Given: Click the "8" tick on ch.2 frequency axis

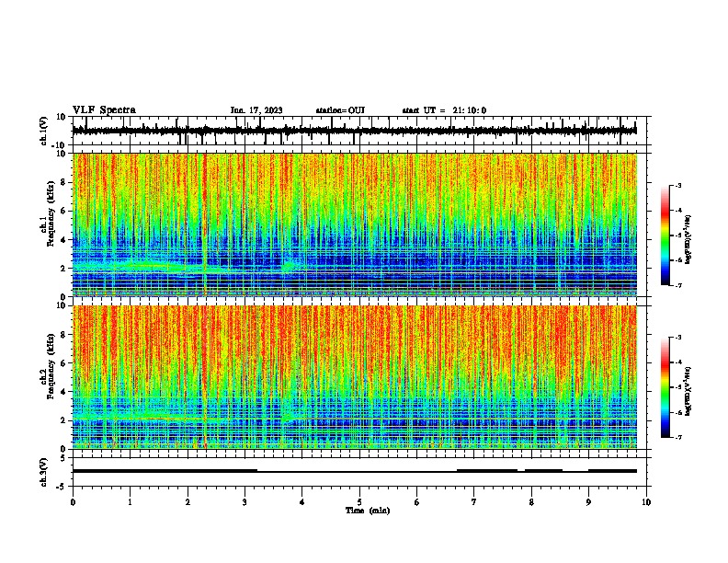Looking at the screenshot, I should [x=63, y=335].
